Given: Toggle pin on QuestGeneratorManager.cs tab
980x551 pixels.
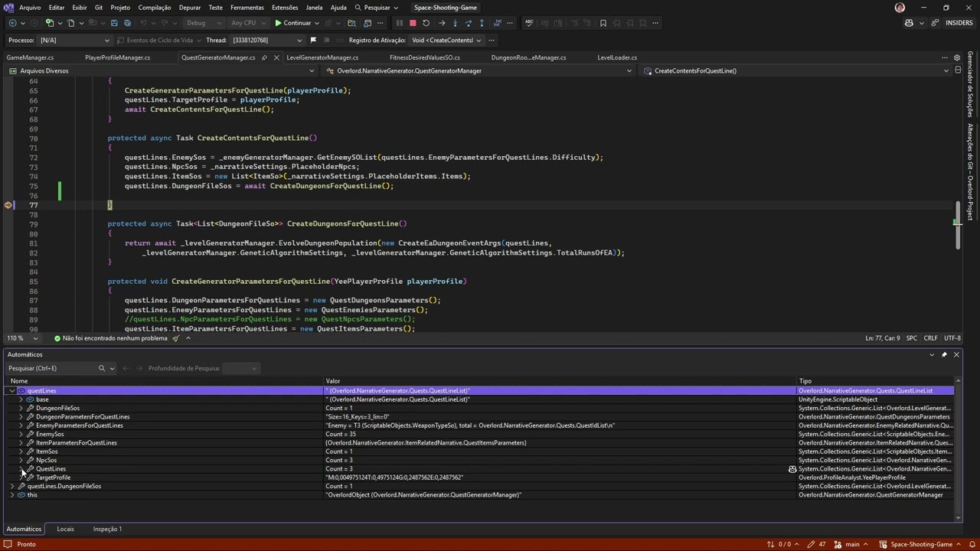Looking at the screenshot, I should click(x=264, y=57).
